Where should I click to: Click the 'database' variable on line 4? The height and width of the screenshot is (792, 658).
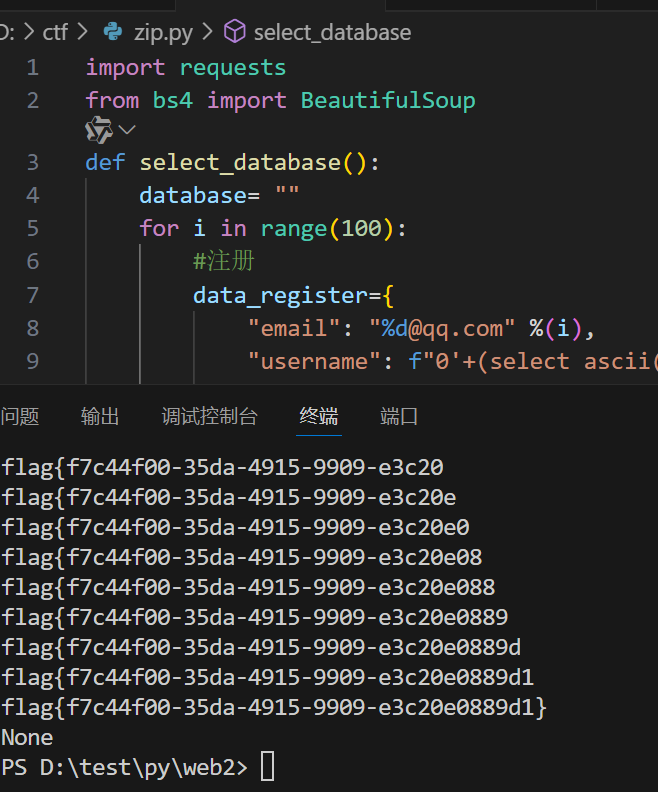click(x=193, y=195)
